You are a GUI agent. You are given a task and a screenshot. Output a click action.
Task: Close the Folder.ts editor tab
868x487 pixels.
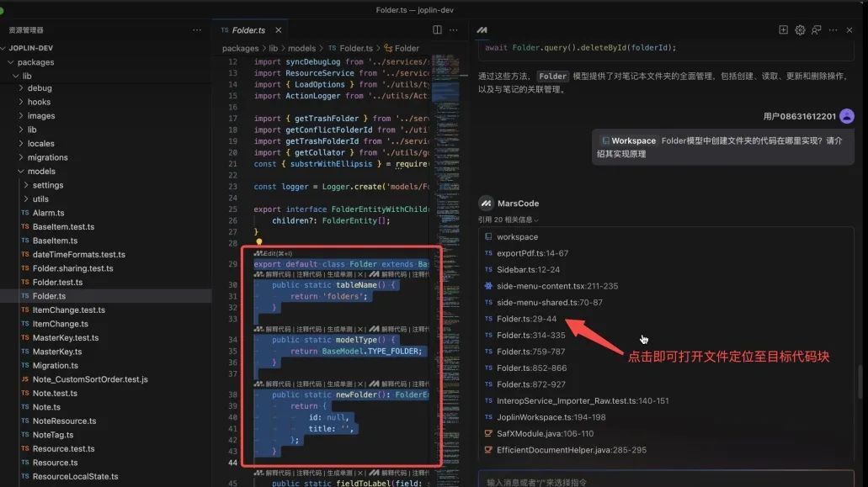[279, 29]
